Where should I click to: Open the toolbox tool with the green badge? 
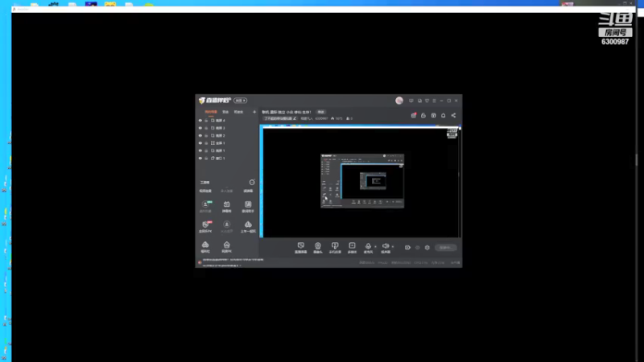tap(205, 207)
